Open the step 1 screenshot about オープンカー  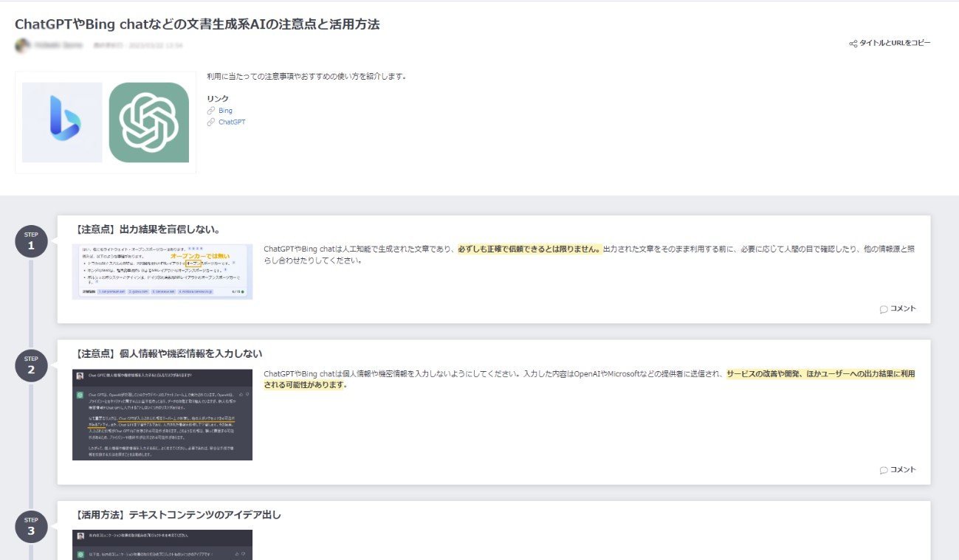coord(162,272)
